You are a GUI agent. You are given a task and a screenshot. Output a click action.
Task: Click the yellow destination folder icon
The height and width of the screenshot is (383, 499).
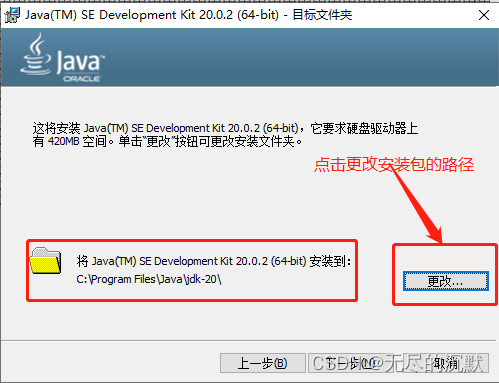(45, 260)
